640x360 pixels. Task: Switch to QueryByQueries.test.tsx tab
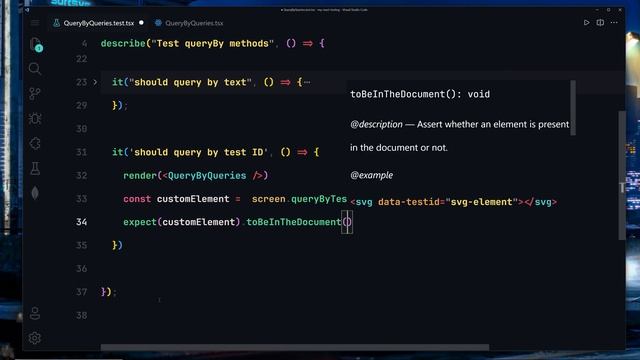(x=98, y=23)
